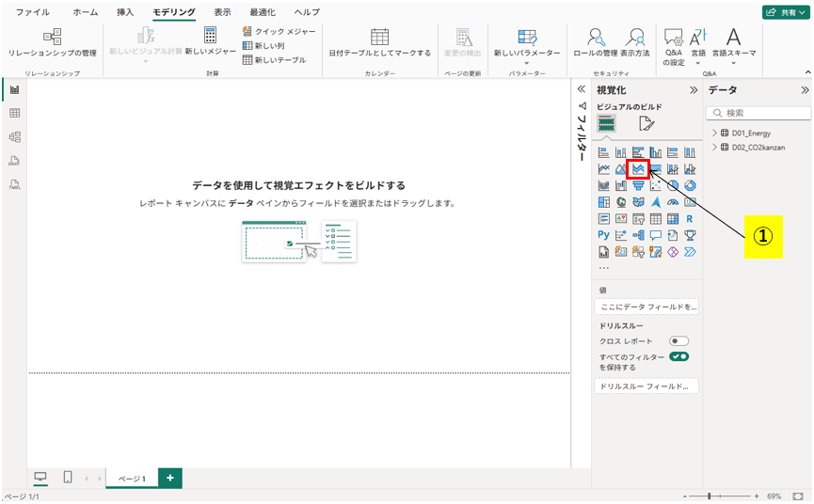Open the format visual pane icon
Viewport: 814px width, 504px height.
coord(646,124)
